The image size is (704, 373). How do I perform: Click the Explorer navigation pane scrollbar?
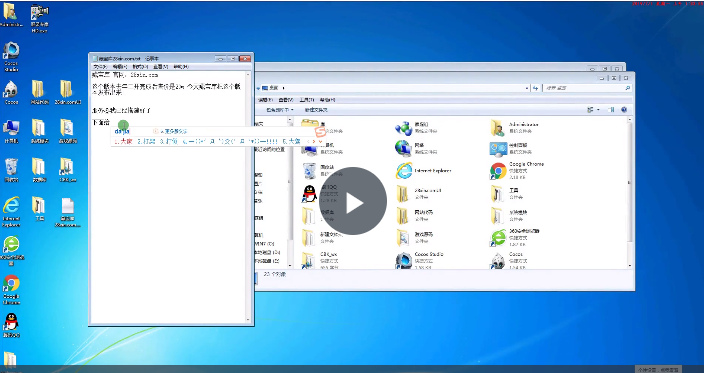click(290, 193)
